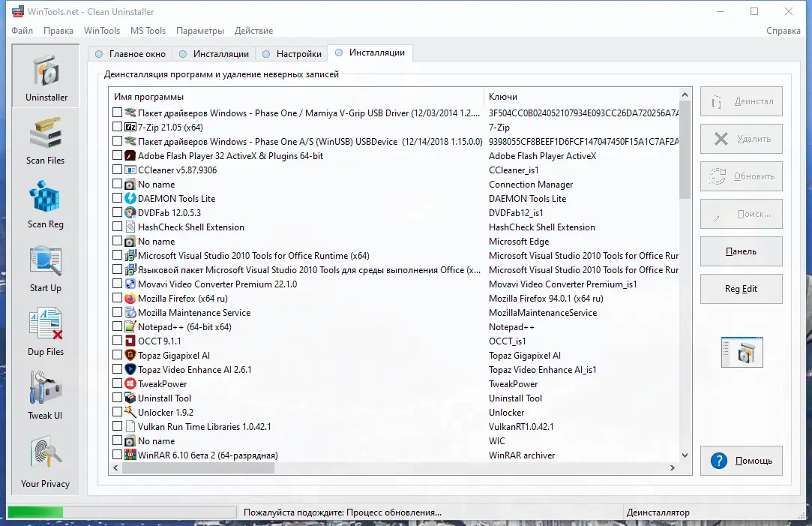Click the uninstaller picture below Reg Edit
Image resolution: width=812 pixels, height=526 pixels.
pyautogui.click(x=742, y=353)
